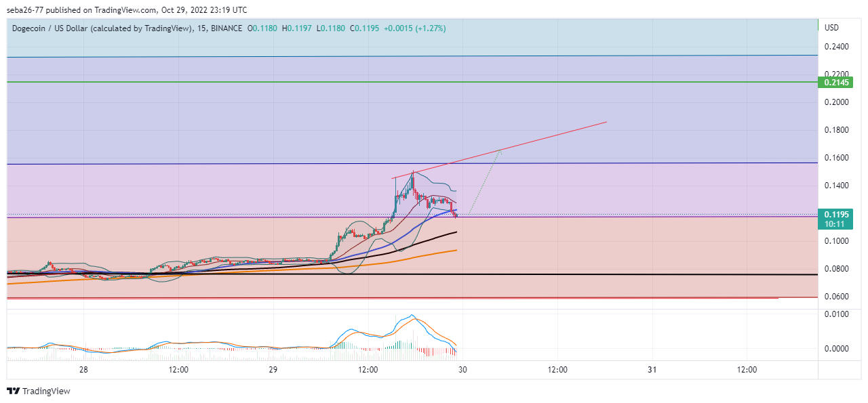Click the open value O0.1180 in header
Screen dimensions: 868x403
pyautogui.click(x=263, y=28)
